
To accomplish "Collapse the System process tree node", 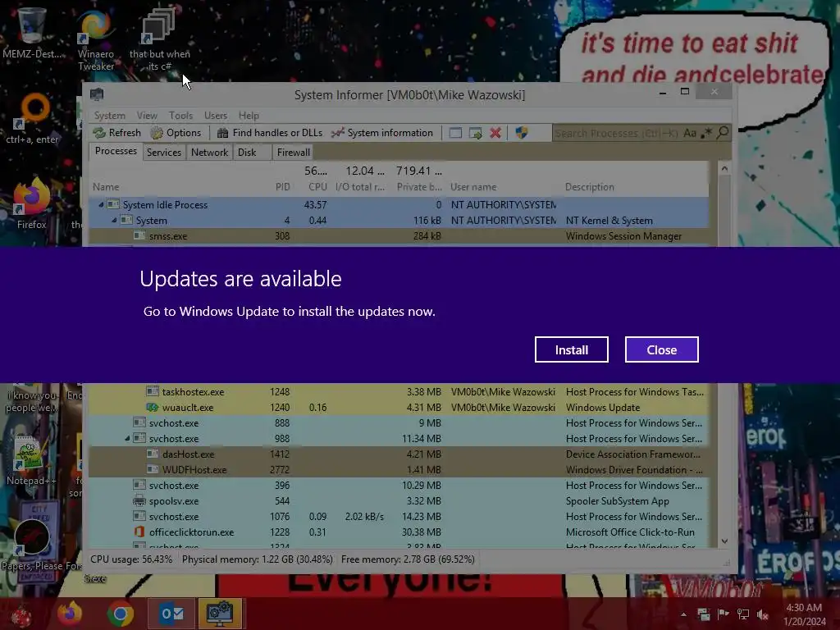I will point(114,220).
